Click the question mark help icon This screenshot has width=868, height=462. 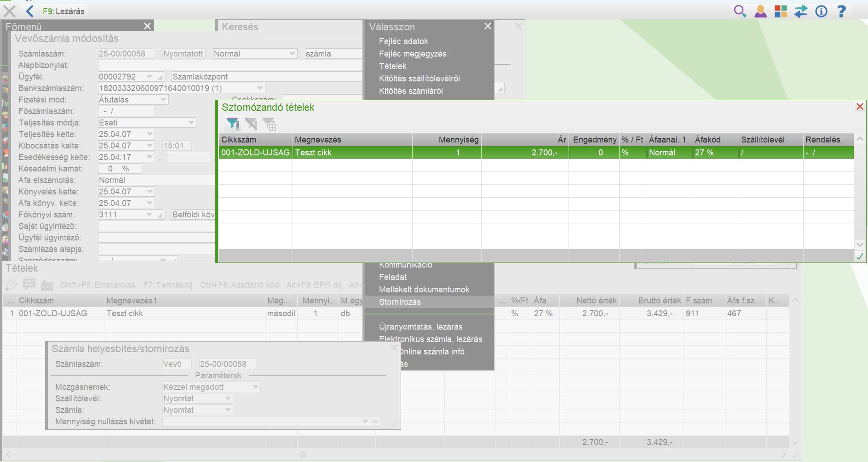pyautogui.click(x=841, y=11)
